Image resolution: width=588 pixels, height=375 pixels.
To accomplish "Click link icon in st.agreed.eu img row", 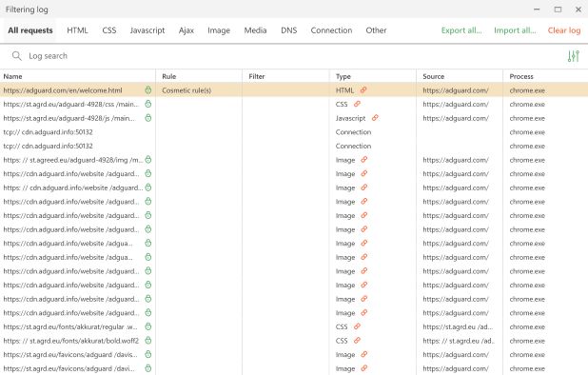I will 363,160.
